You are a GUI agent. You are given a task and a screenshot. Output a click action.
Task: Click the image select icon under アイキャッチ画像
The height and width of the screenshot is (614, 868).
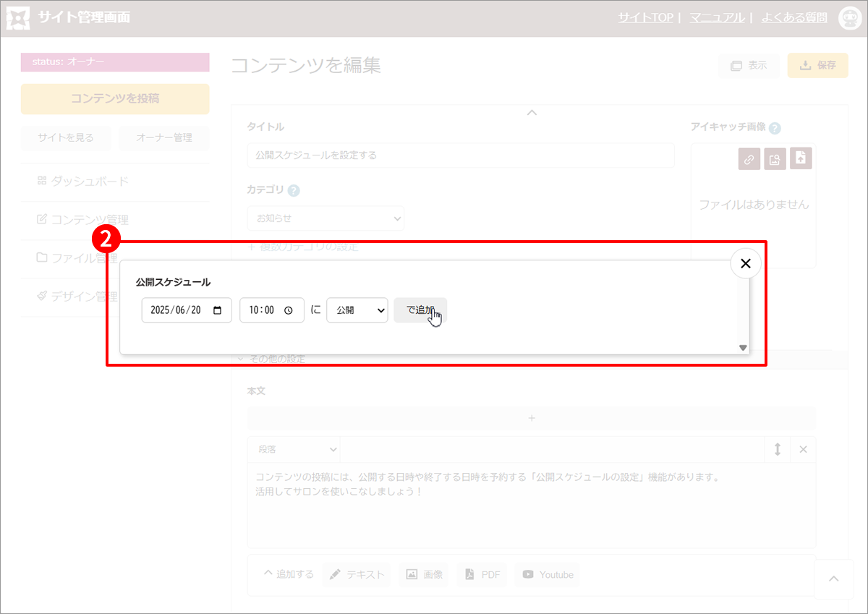[775, 159]
